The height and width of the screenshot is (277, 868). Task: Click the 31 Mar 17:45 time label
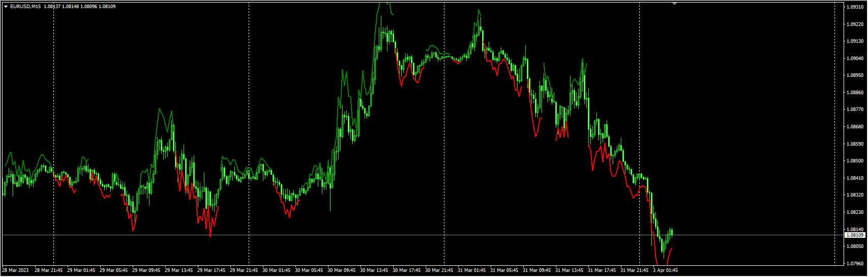pyautogui.click(x=602, y=270)
